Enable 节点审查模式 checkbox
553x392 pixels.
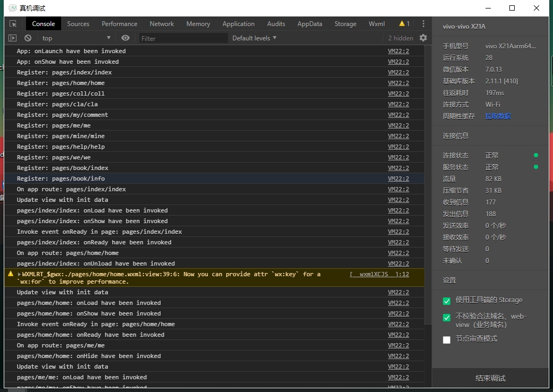447,340
